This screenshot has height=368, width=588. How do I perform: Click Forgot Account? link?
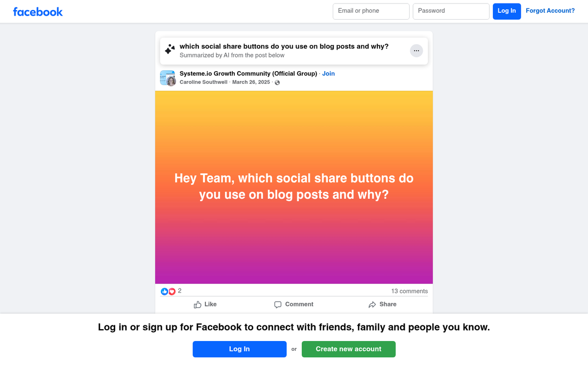click(x=550, y=10)
